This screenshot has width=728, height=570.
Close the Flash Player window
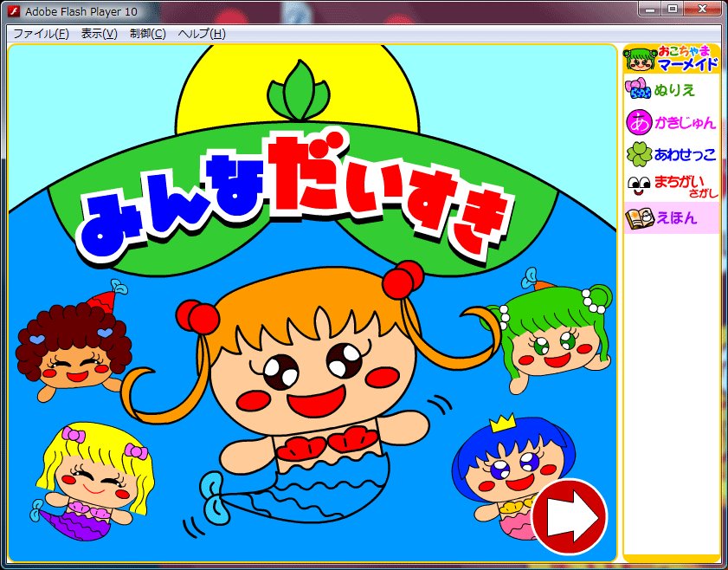click(x=702, y=9)
